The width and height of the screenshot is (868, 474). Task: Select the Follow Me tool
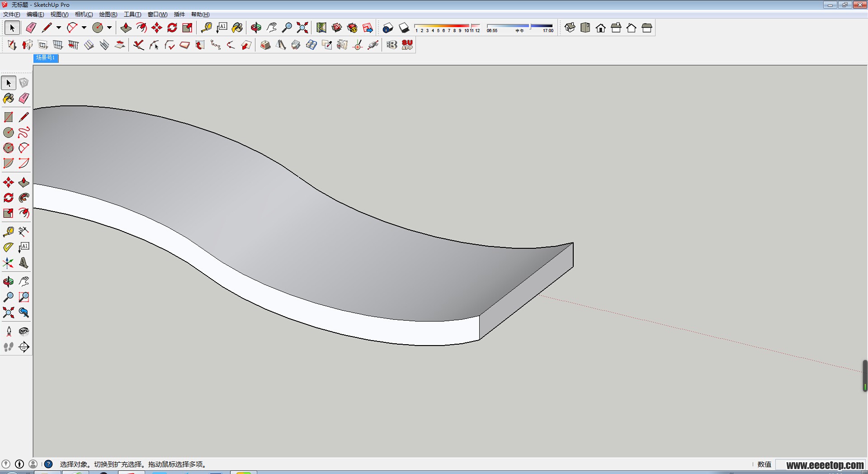pyautogui.click(x=24, y=198)
